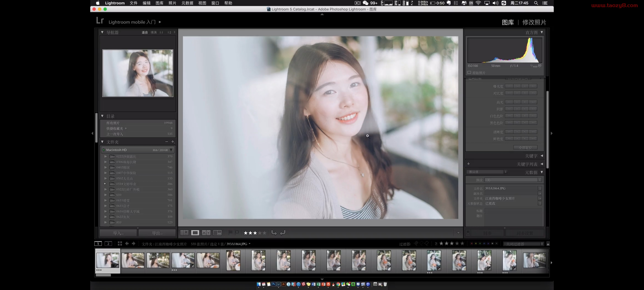
Task: Set navigator zoom to 填满
Action: (x=153, y=32)
